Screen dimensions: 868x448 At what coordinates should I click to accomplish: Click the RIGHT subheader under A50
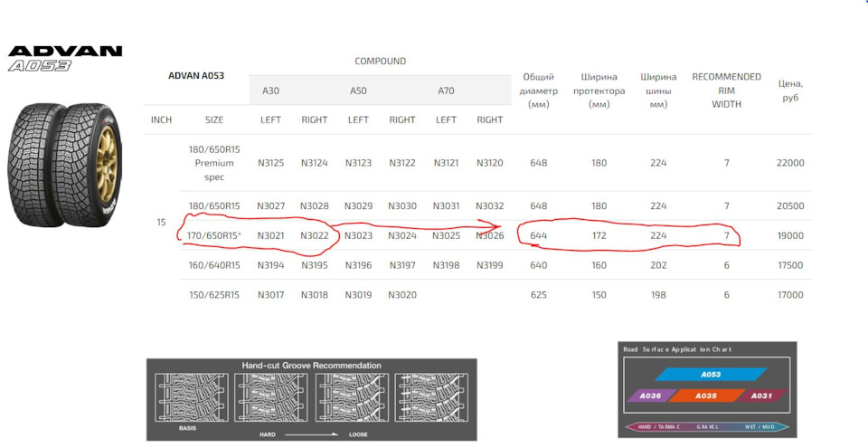401,119
